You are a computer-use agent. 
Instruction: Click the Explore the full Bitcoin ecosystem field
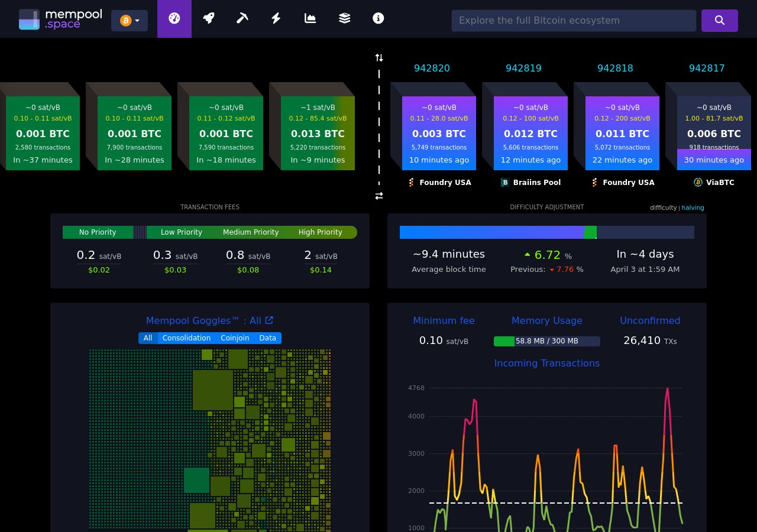[574, 20]
